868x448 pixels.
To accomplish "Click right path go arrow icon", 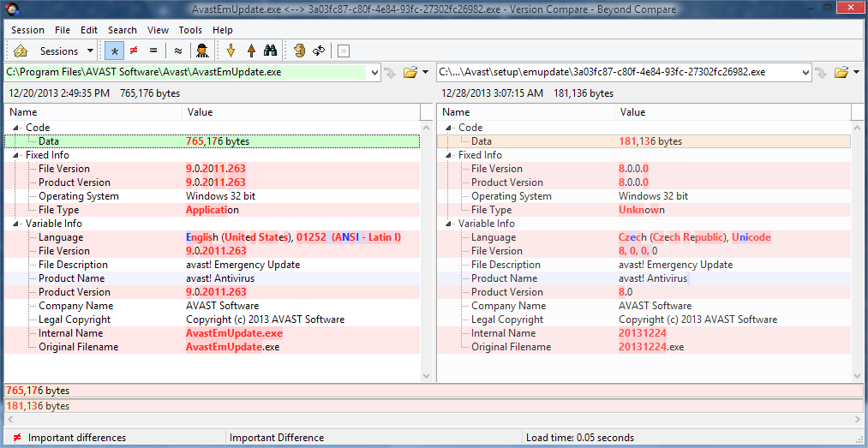I will pyautogui.click(x=821, y=73).
